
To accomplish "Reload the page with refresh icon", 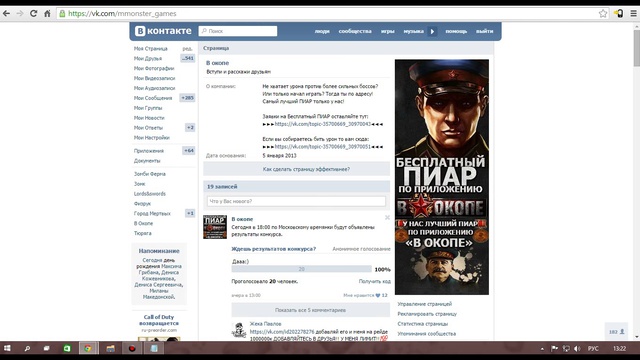I will [33, 13].
